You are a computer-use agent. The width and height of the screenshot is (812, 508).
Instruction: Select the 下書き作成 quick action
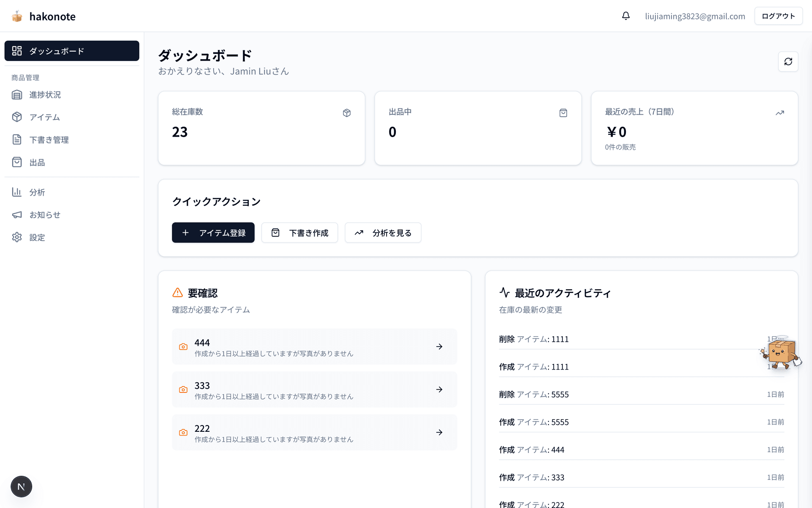coord(299,232)
